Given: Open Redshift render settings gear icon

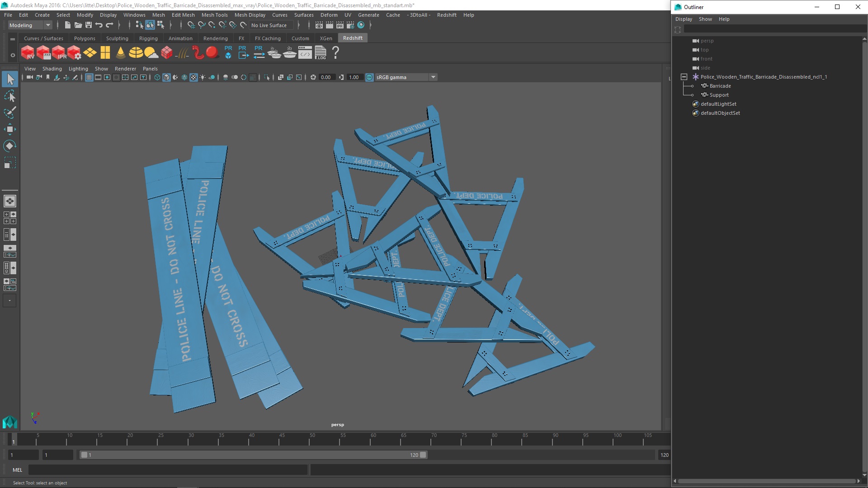Looking at the screenshot, I should [74, 53].
